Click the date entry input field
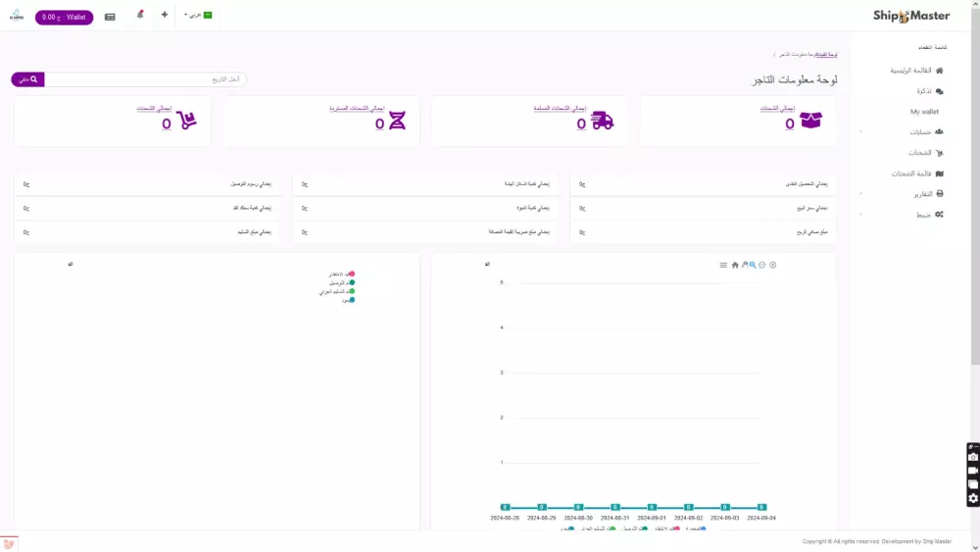Screen dimensions: 980x552 pyautogui.click(x=146, y=79)
